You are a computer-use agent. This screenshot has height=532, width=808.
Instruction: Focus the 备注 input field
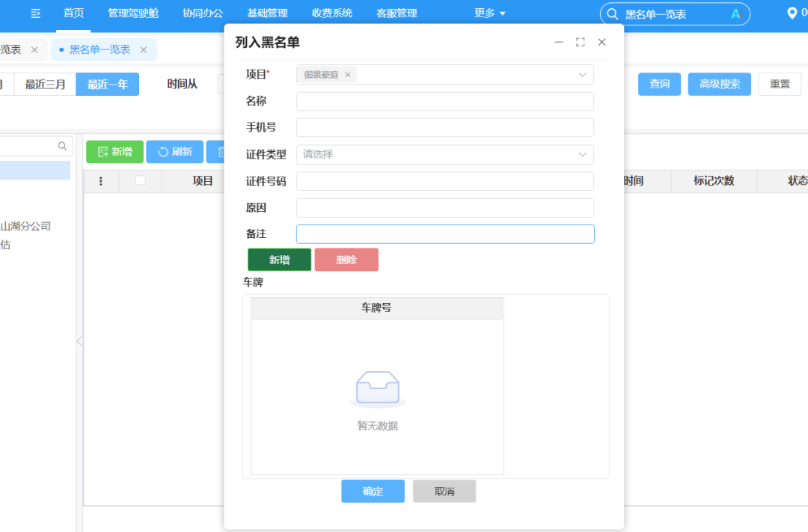pos(445,234)
